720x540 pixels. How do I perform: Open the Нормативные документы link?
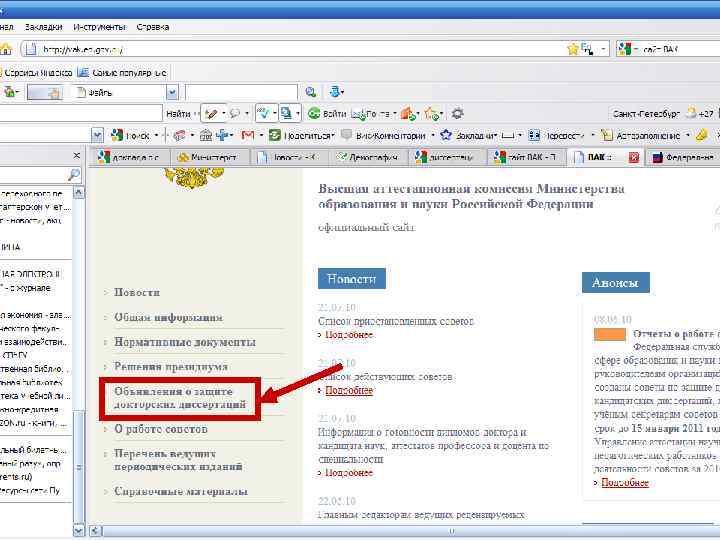coord(185,342)
